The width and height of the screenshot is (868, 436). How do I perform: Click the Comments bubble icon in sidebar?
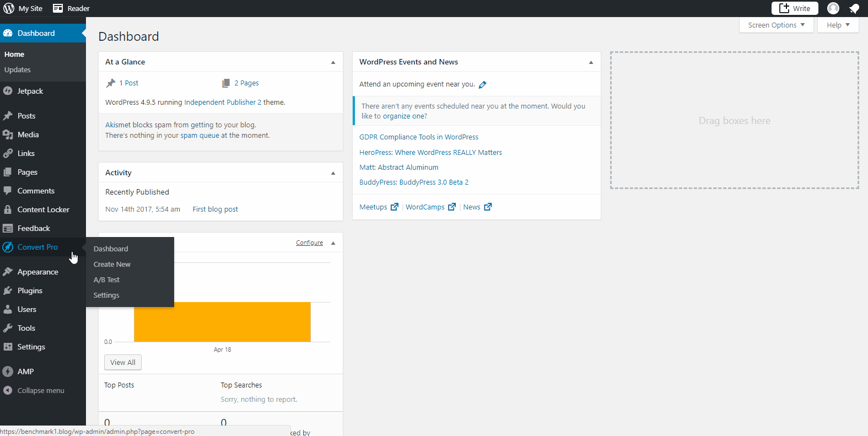pyautogui.click(x=8, y=191)
